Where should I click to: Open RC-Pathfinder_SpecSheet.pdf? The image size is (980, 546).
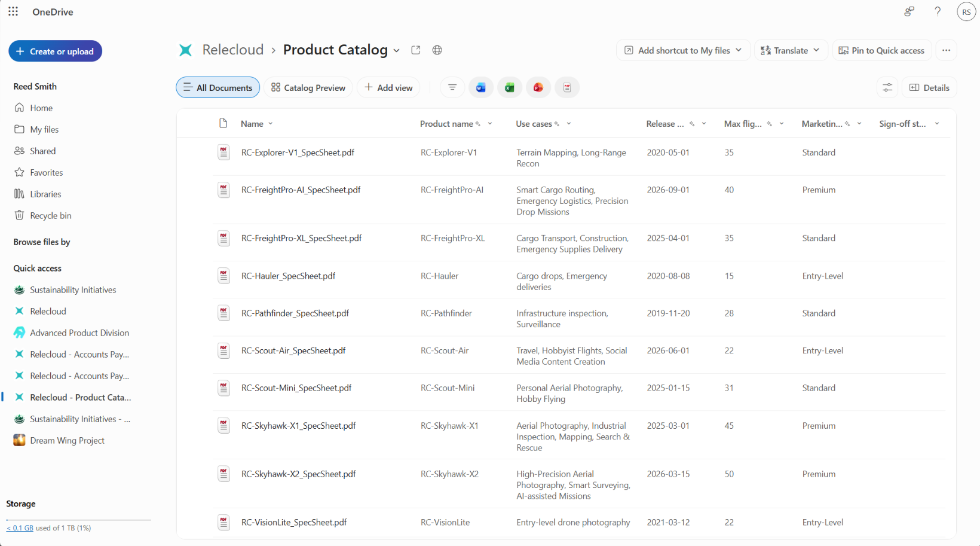point(295,313)
